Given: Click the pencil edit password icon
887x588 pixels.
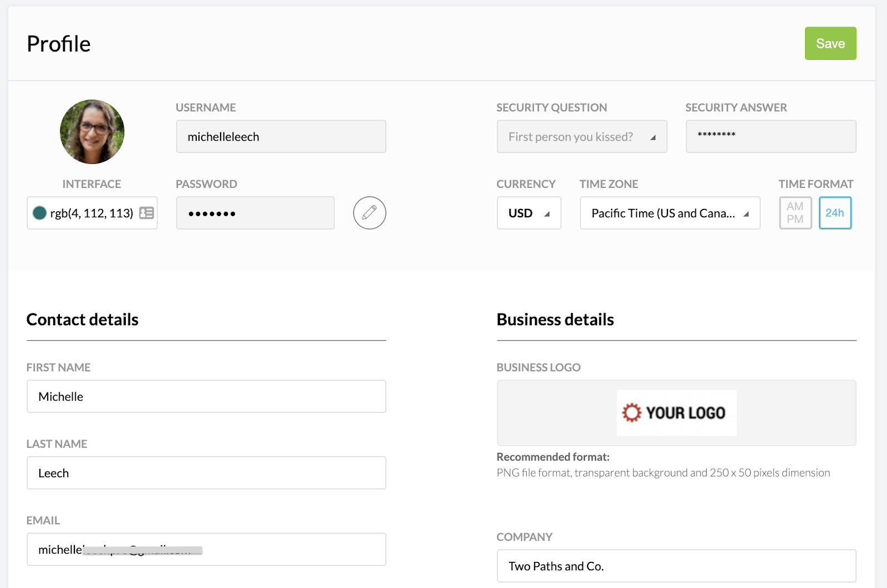Looking at the screenshot, I should click(x=369, y=213).
